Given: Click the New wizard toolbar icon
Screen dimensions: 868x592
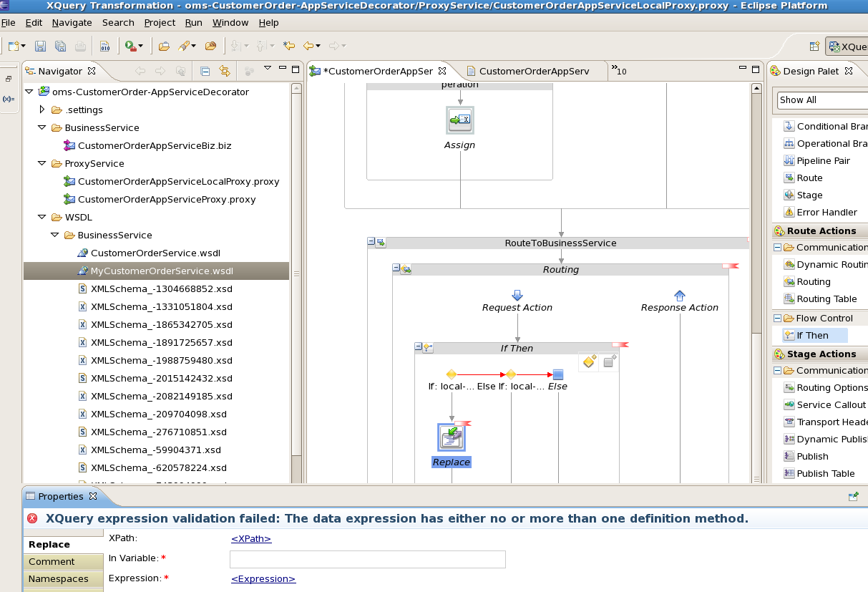Looking at the screenshot, I should 14,46.
